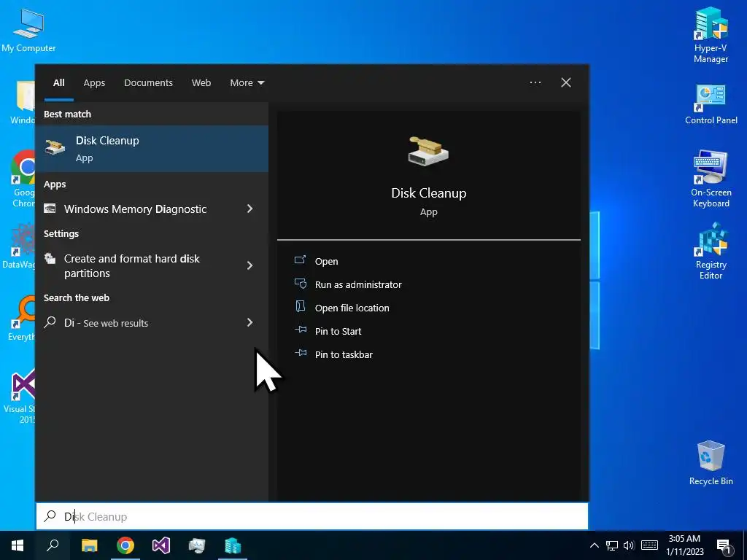Open the notification center icon
747x560 pixels.
coord(724,546)
